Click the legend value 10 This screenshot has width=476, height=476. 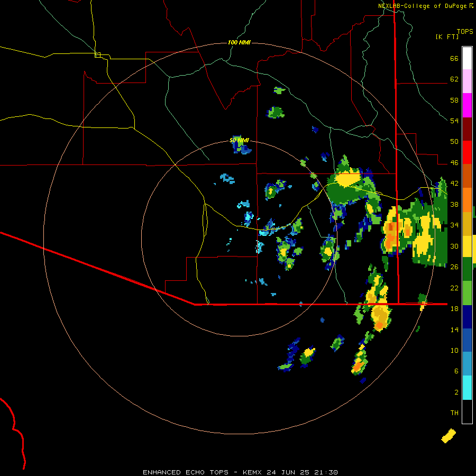(x=454, y=350)
